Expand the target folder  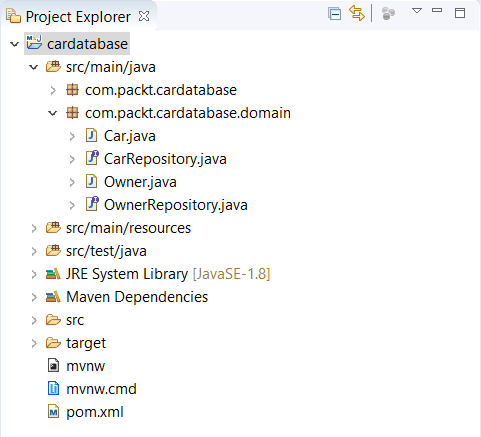click(34, 343)
